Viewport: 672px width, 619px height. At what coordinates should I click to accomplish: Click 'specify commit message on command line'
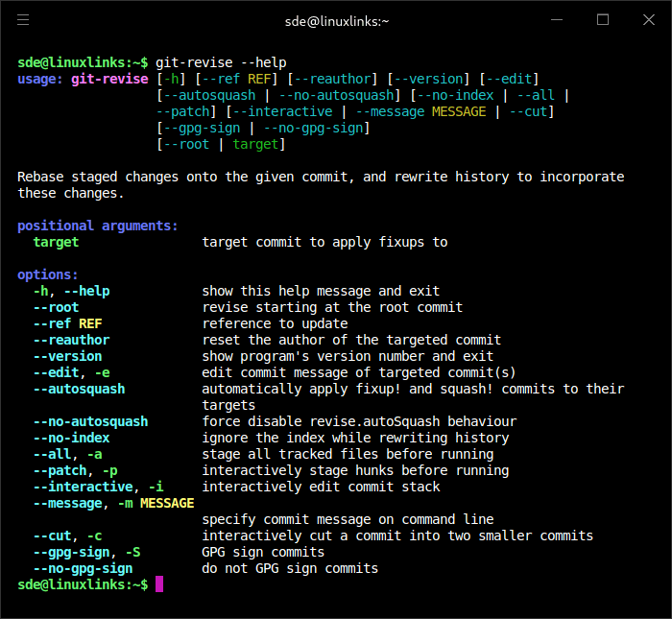coord(348,519)
